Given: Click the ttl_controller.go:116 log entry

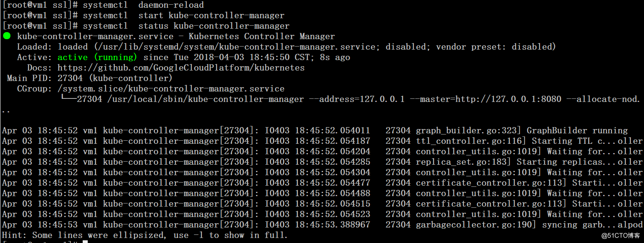Looking at the screenshot, I should pos(470,141).
